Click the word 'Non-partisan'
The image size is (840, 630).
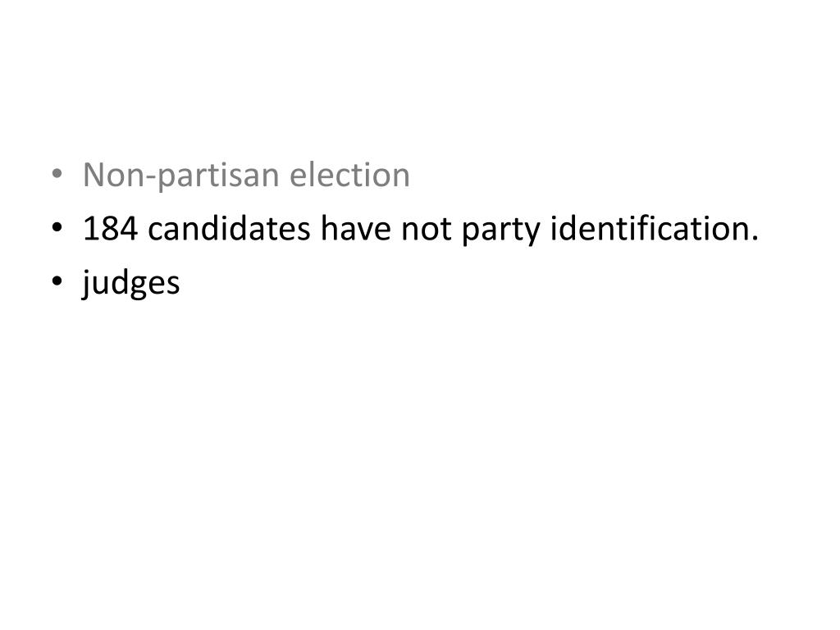click(x=181, y=176)
